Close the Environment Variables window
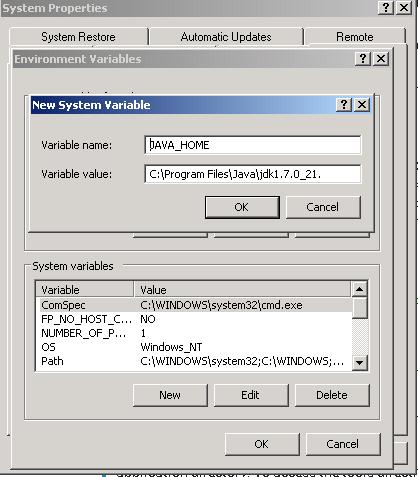This screenshot has height=477, width=418. coord(381,59)
